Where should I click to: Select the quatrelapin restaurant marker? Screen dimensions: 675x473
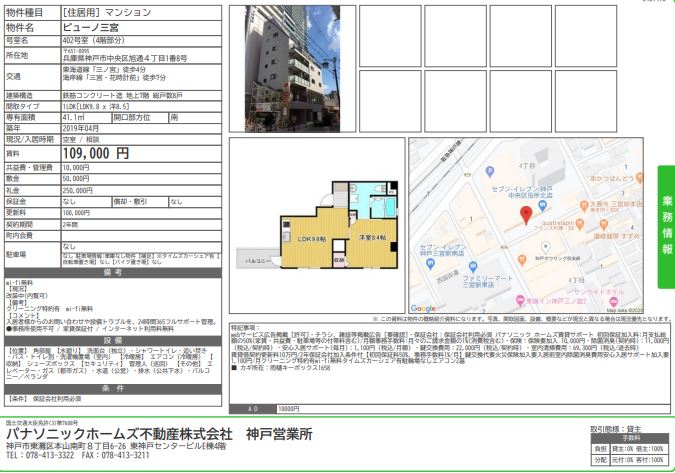point(579,223)
